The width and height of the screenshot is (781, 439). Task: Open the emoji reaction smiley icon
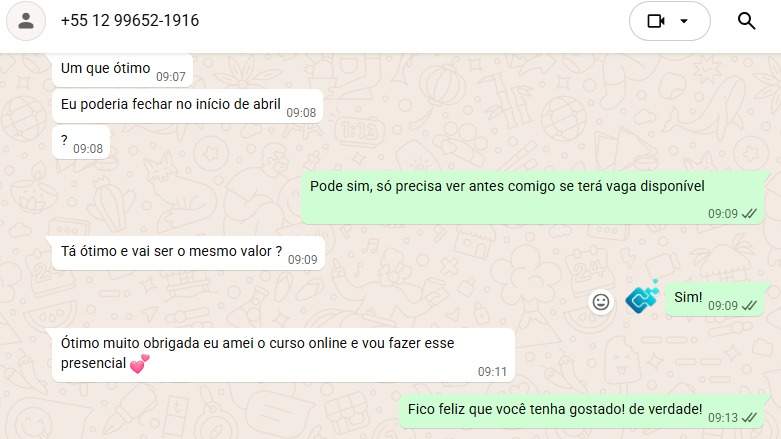(601, 302)
